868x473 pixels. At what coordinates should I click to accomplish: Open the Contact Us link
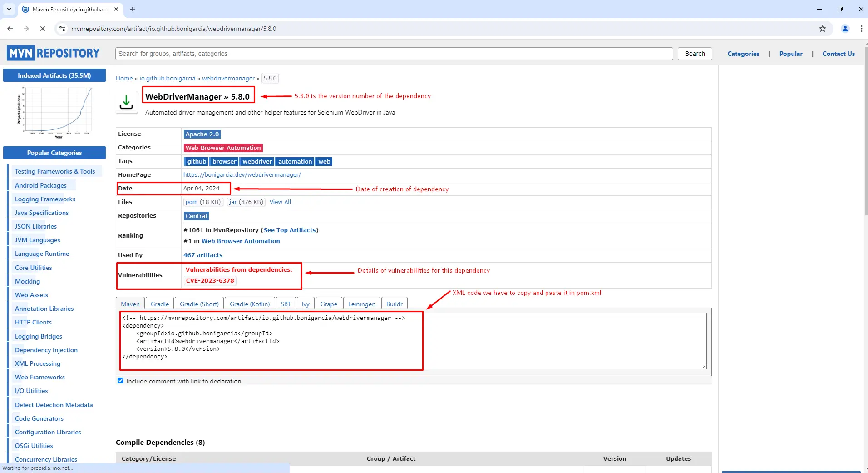(x=838, y=54)
